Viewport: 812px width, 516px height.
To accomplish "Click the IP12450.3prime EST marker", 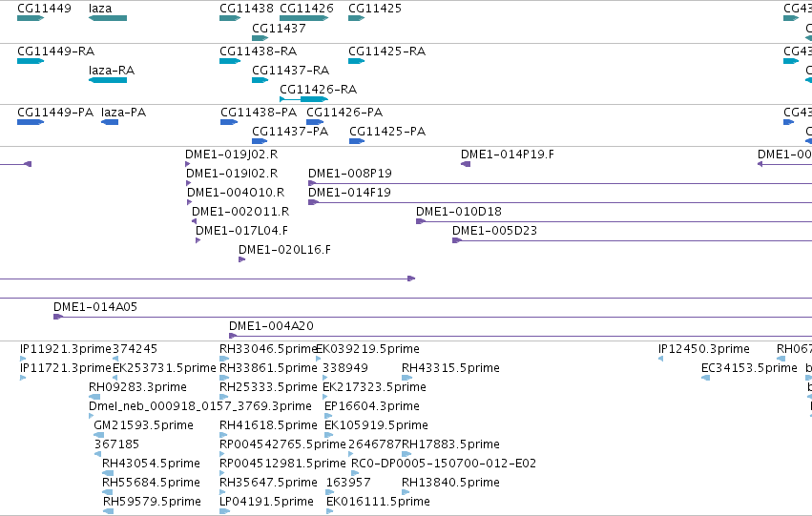I will pos(661,359).
